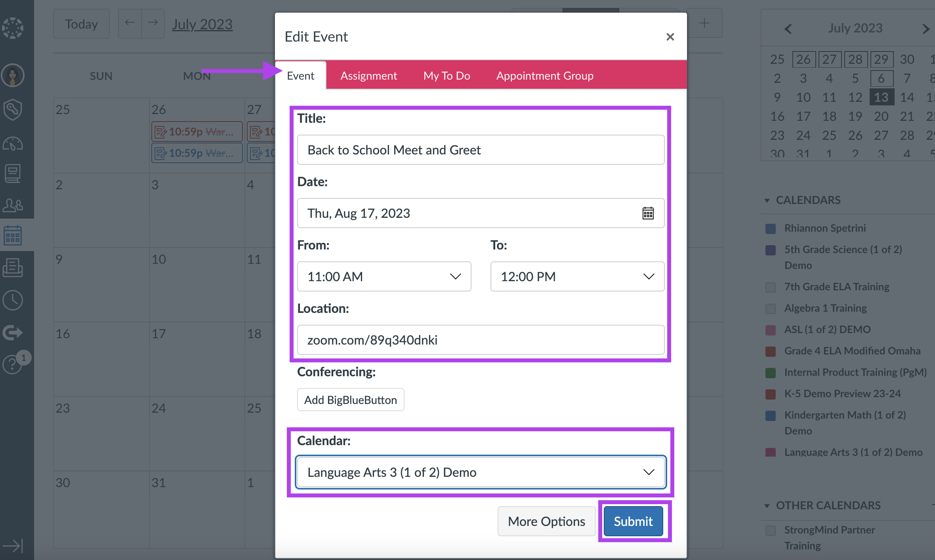The width and height of the screenshot is (935, 560).
Task: Open Calendar from the left navigation
Action: click(13, 235)
